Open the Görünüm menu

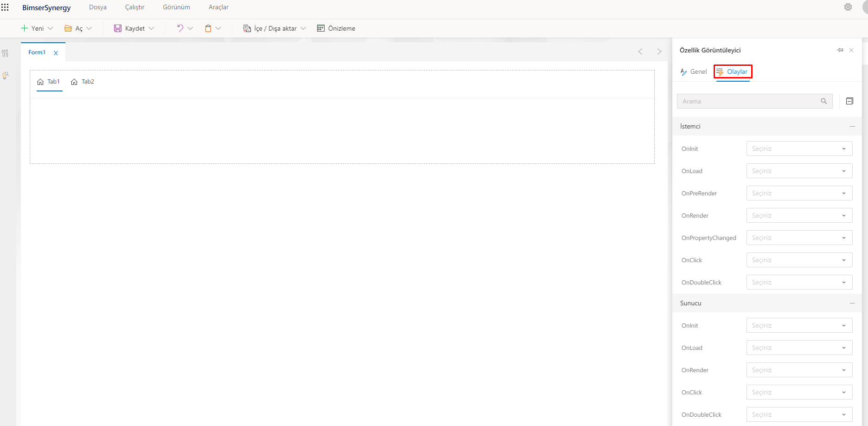pos(177,7)
